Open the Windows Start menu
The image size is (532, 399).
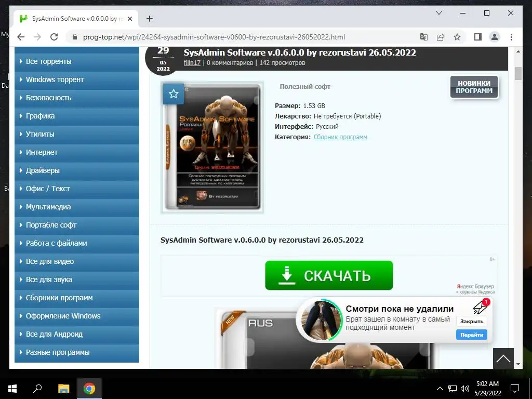pyautogui.click(x=12, y=389)
